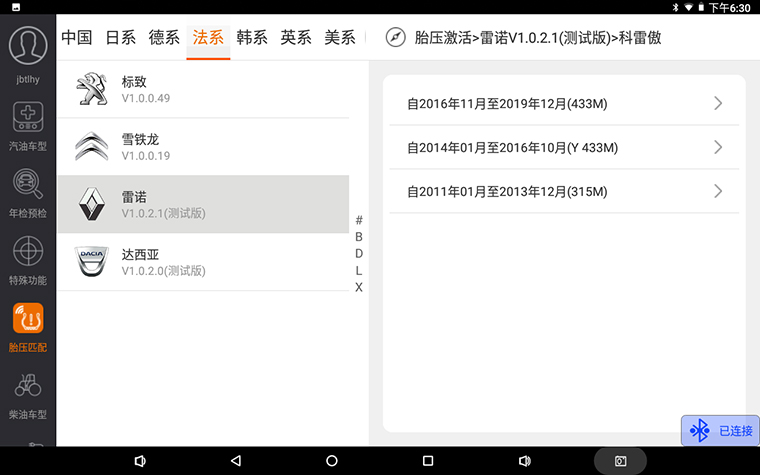The image size is (760, 475).
Task: Click the compass navigation icon
Action: (396, 37)
